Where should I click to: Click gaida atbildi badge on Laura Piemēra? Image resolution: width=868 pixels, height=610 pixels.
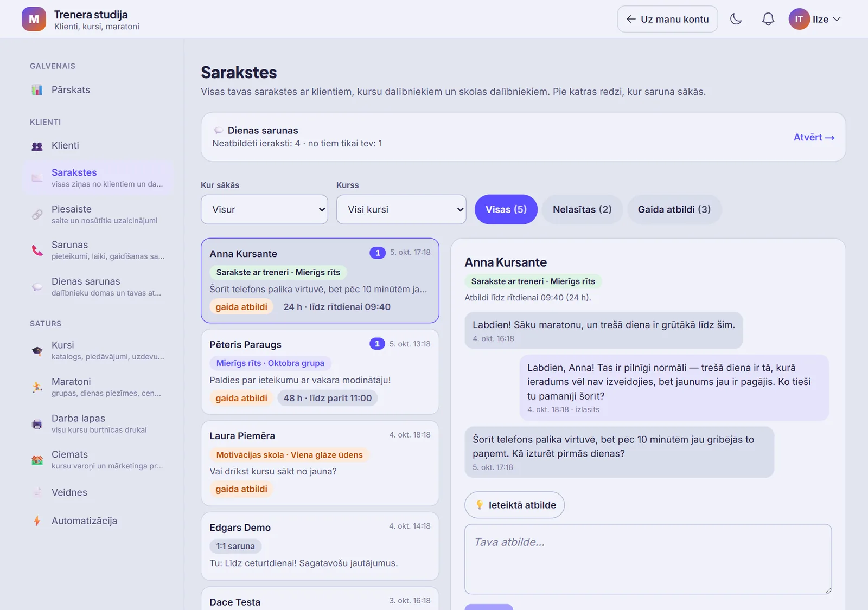pyautogui.click(x=241, y=489)
